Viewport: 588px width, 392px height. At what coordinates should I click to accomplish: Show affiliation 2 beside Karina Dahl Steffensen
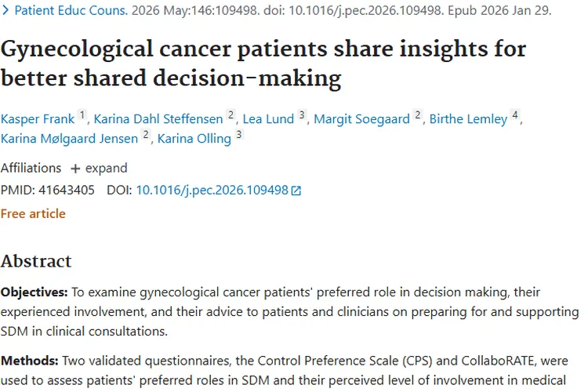pos(231,115)
